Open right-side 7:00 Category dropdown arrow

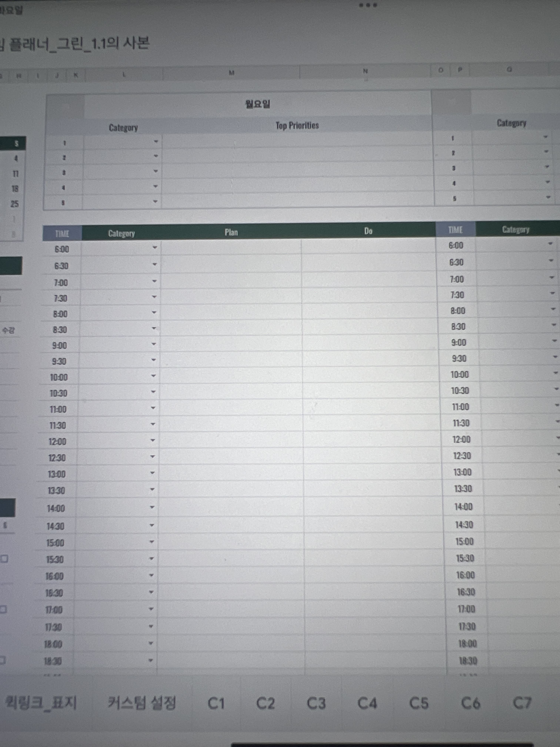coord(551,278)
